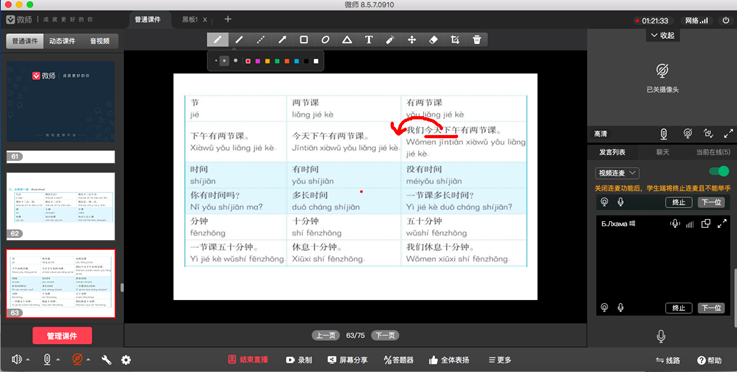Screen dimensions: 737x372
Task: Select the text T tool
Action: (x=369, y=40)
